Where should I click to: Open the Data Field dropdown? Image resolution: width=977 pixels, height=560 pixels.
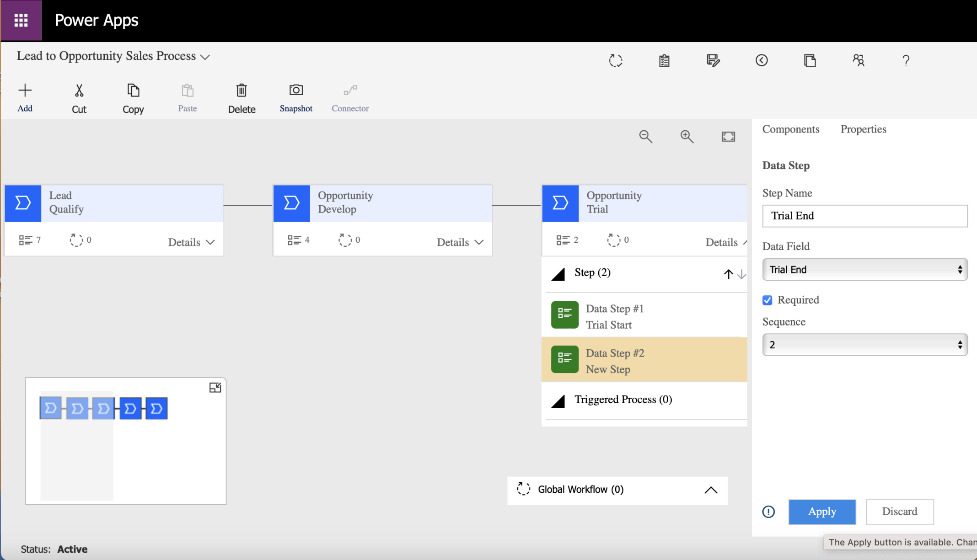pos(864,269)
